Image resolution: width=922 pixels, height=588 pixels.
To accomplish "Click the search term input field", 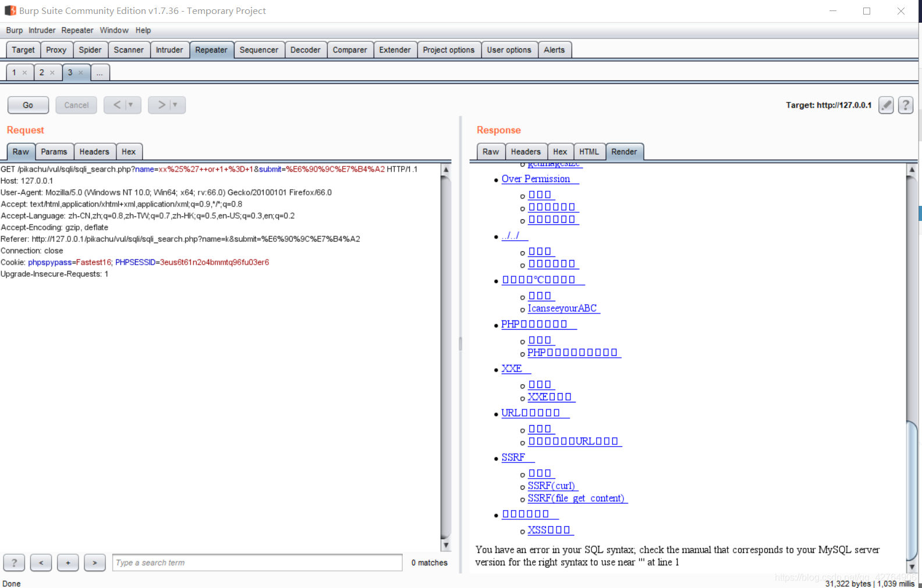I will point(257,562).
